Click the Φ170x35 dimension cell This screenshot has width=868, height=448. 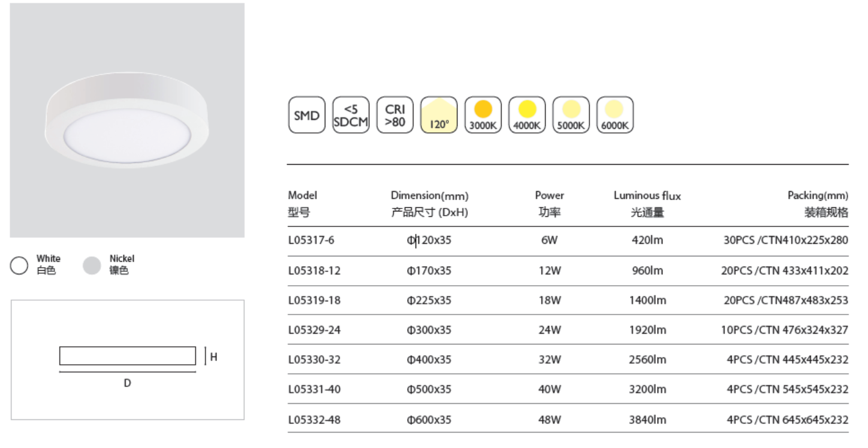[x=429, y=271]
